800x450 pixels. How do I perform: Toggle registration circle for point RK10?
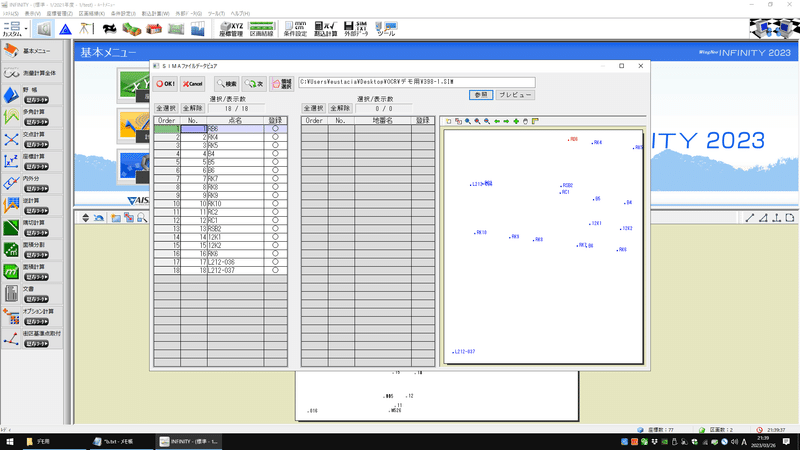[275, 204]
